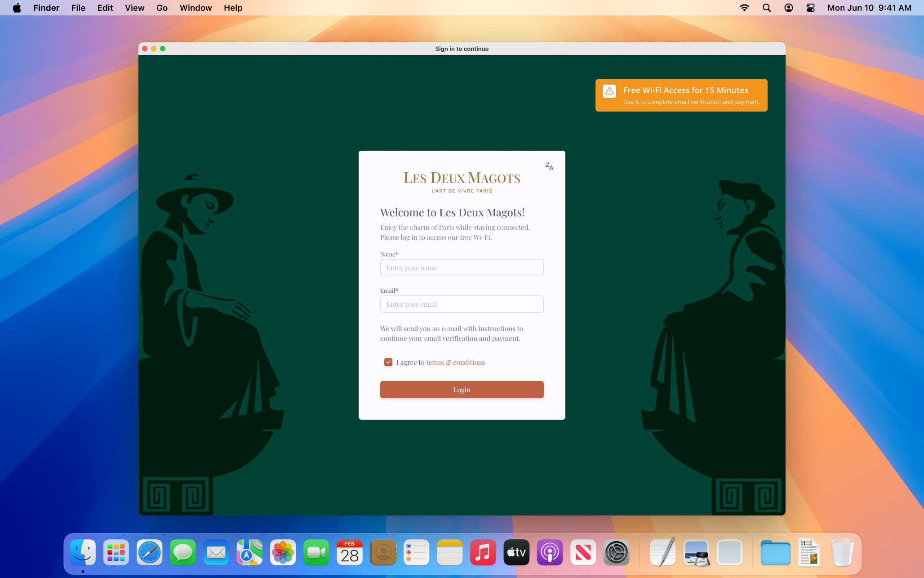
Task: Click the Free Wi-Fi Access banner title
Action: (686, 90)
